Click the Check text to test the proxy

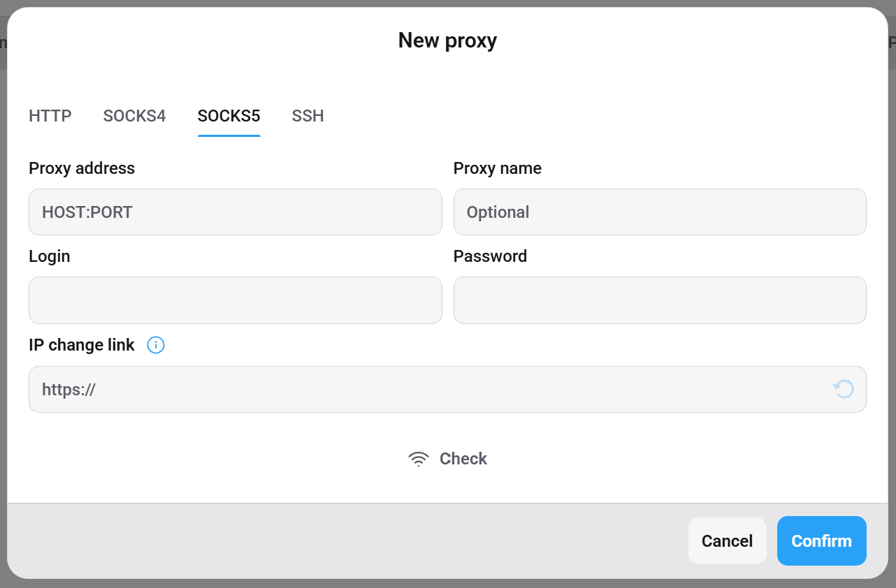pos(463,459)
